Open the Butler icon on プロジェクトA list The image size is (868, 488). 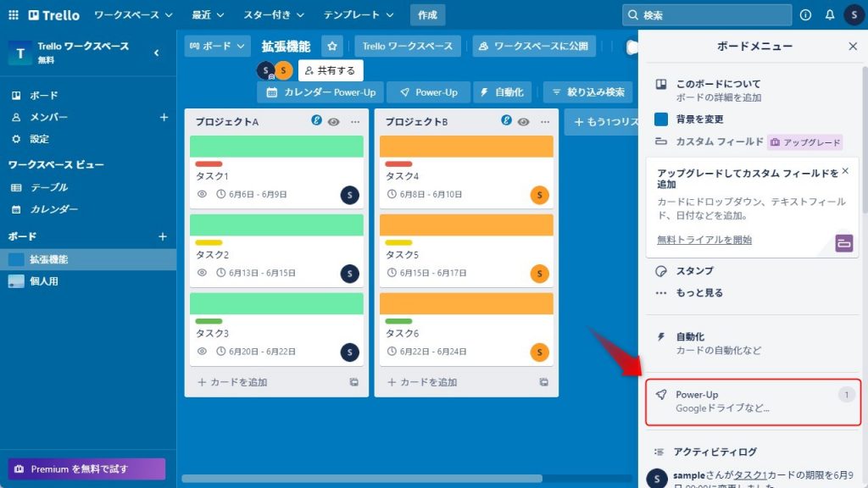[x=316, y=120]
